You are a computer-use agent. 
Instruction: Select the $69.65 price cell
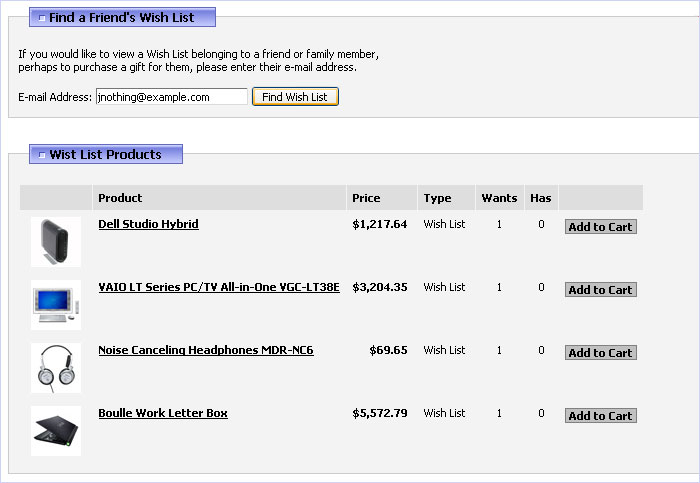388,350
